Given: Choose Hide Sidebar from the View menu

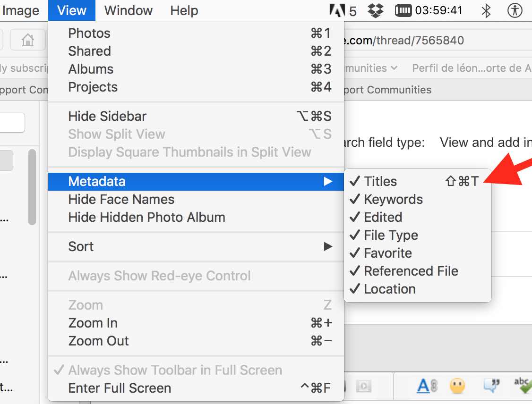Looking at the screenshot, I should click(107, 116).
